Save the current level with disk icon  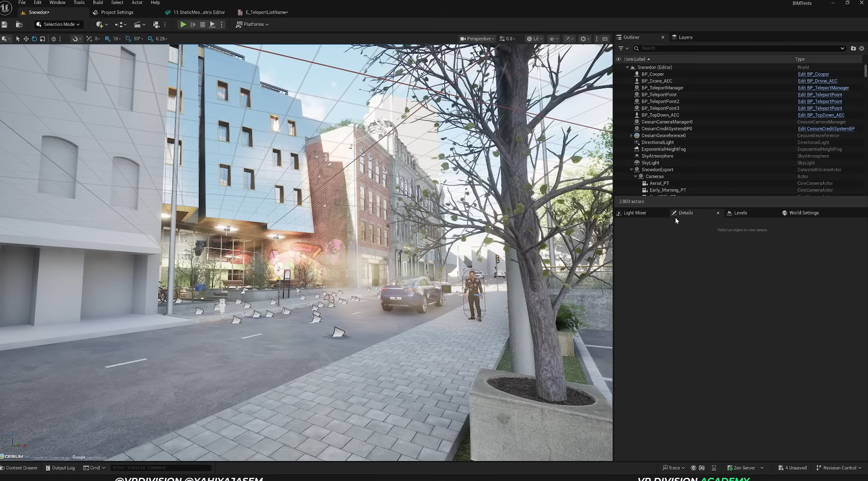5,25
